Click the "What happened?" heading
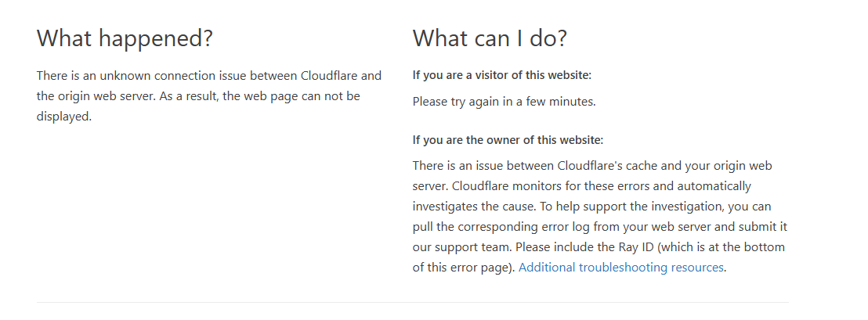Screen dimensions: 868x320 point(125,38)
